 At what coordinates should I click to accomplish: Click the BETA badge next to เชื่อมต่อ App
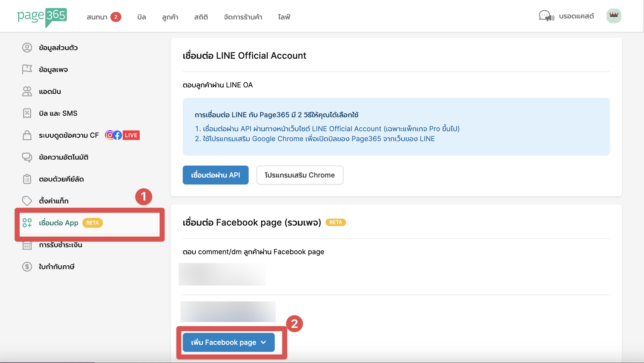(x=92, y=223)
